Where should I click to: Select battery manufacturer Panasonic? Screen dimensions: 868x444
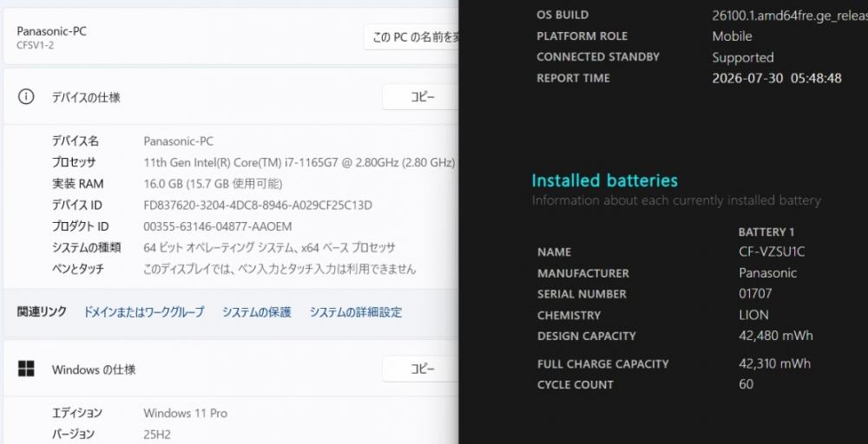(768, 272)
